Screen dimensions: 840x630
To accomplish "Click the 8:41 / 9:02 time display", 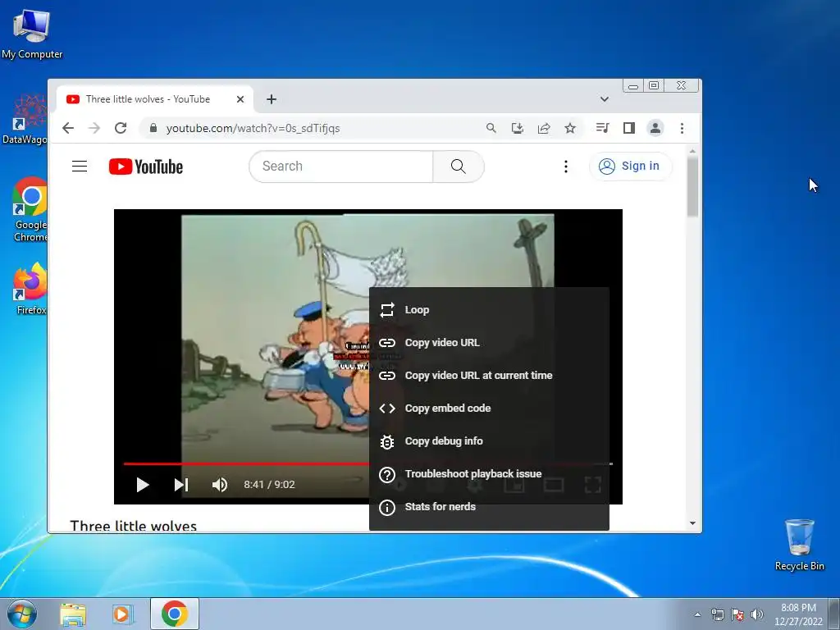I will click(269, 485).
